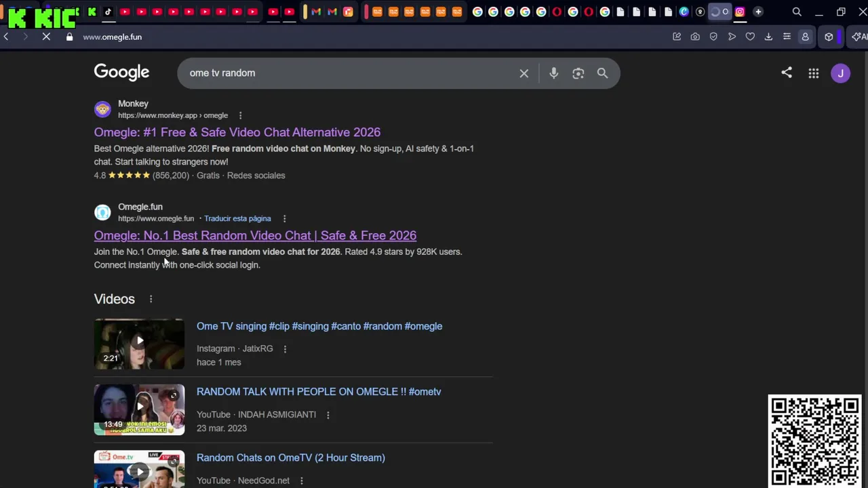The width and height of the screenshot is (868, 488).
Task: Open options menu beside Videos heading
Action: [x=151, y=299]
